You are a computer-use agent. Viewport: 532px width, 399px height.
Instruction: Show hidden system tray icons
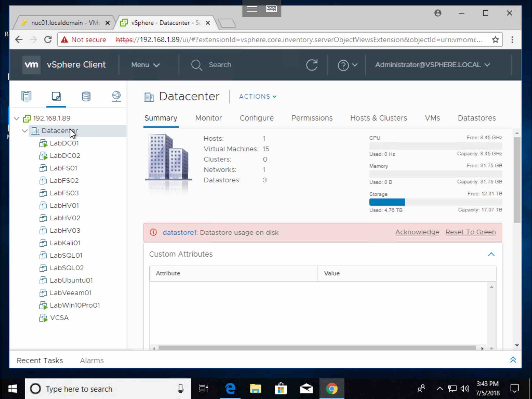pos(440,389)
